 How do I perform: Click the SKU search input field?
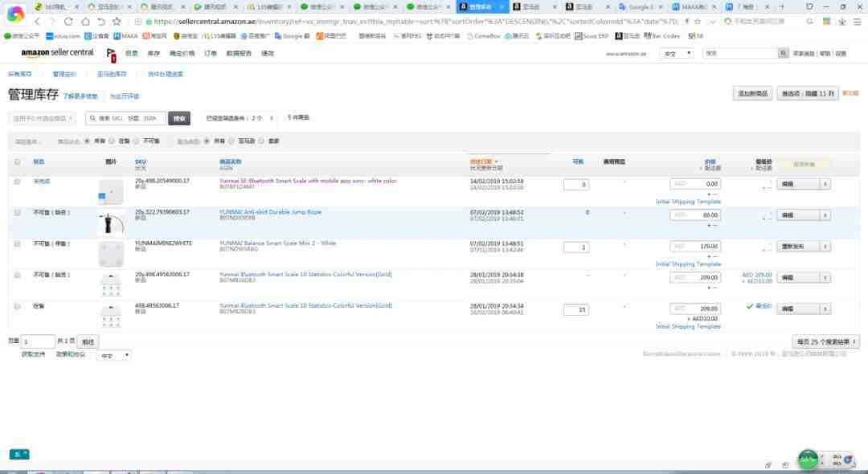(x=125, y=118)
